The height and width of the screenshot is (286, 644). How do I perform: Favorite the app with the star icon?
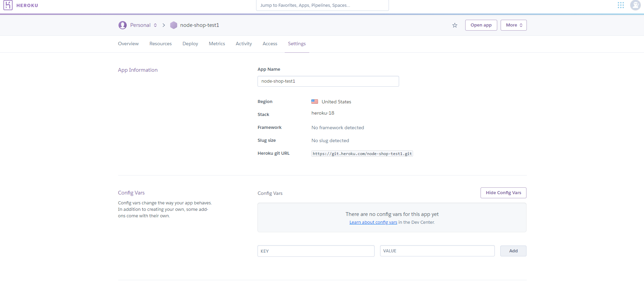click(x=455, y=25)
